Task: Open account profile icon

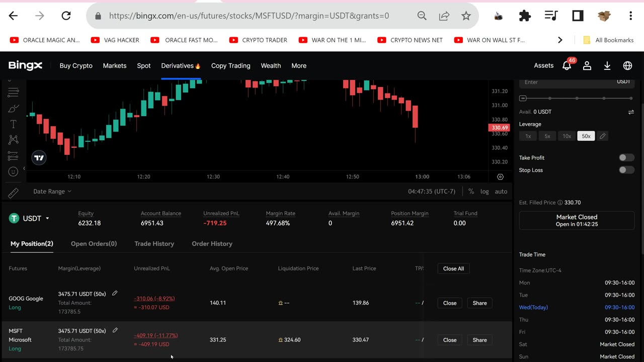Action: tap(587, 66)
